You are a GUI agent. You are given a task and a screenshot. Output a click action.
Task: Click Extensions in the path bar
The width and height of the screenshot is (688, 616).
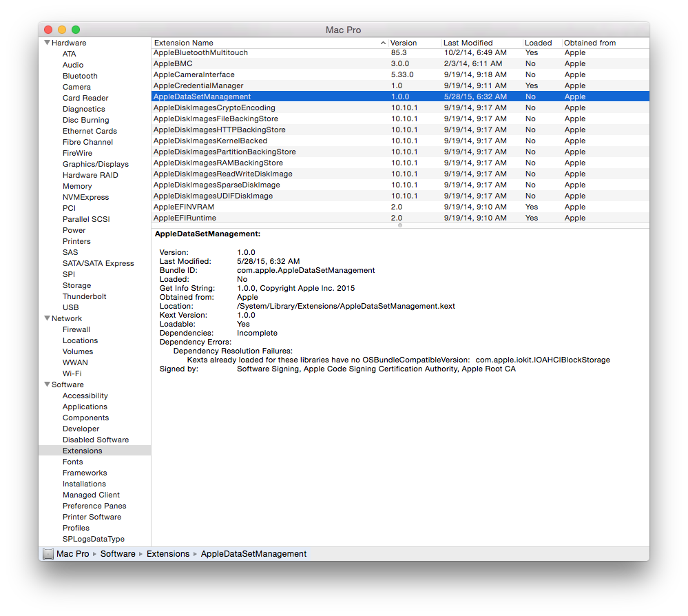[x=168, y=554]
